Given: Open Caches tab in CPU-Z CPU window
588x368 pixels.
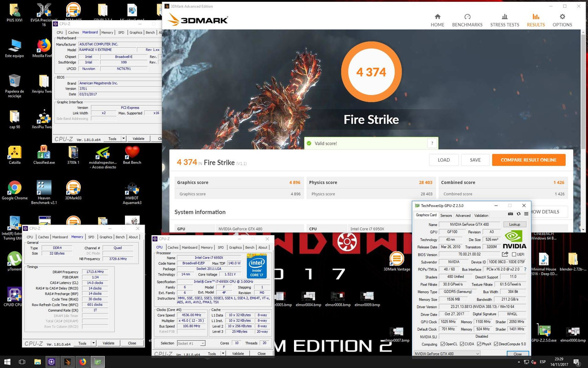Looking at the screenshot, I should [x=173, y=247].
